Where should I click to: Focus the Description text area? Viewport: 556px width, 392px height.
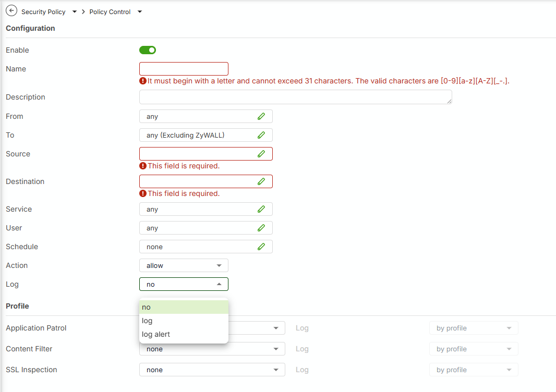click(x=295, y=97)
